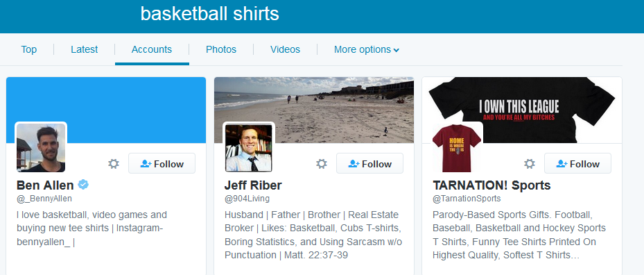Screen dimensions: 644x275
Task: Follow TARNATION! Sports
Action: pos(578,163)
